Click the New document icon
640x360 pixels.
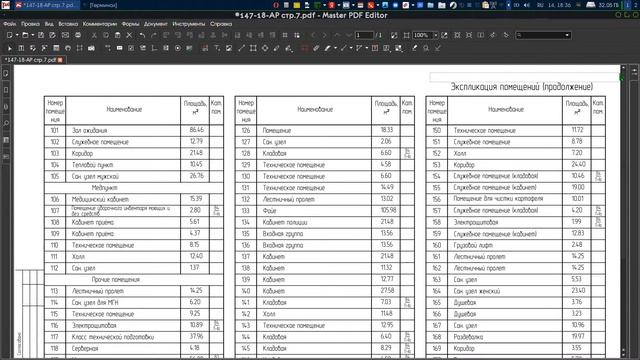coord(10,36)
